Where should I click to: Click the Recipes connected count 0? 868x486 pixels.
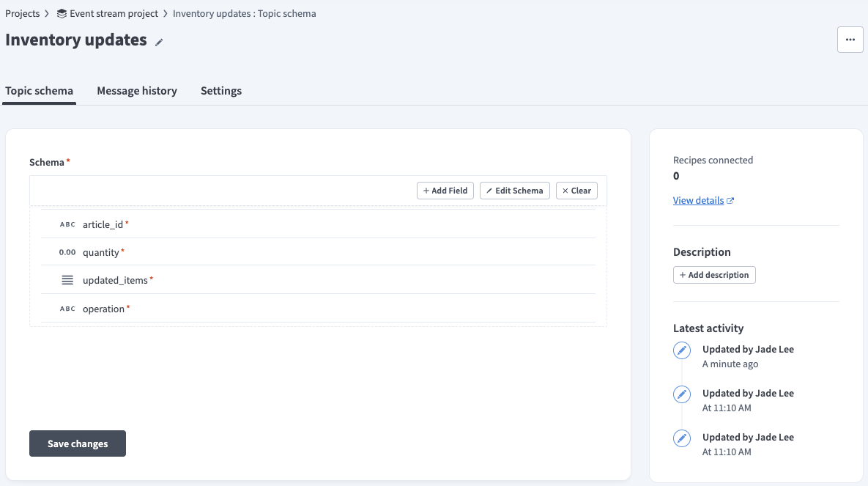click(676, 176)
